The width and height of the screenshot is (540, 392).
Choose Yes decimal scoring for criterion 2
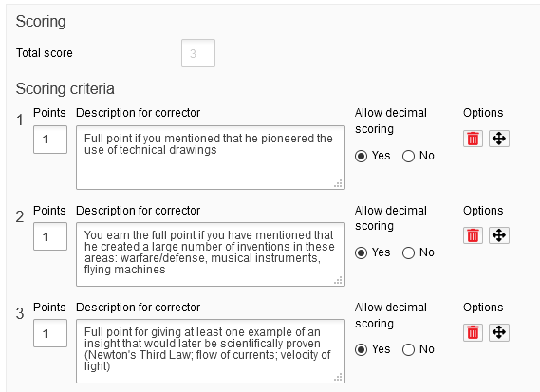coord(361,252)
